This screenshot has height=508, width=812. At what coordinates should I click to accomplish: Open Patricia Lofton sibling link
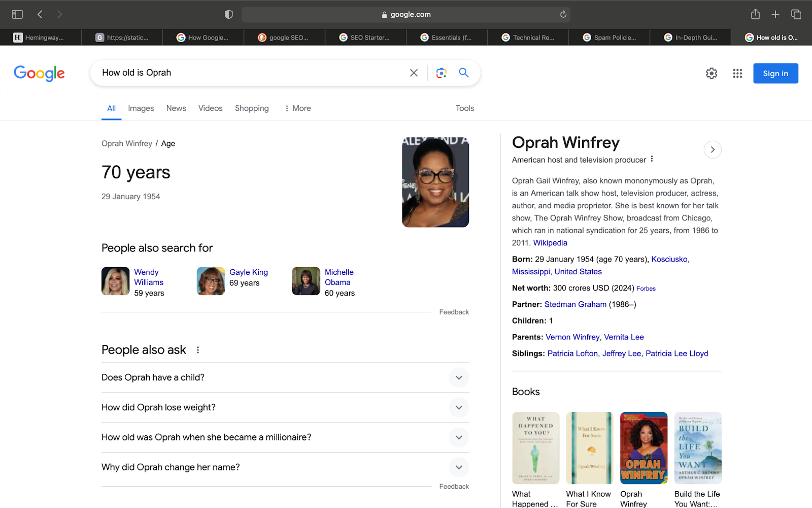[x=572, y=354]
